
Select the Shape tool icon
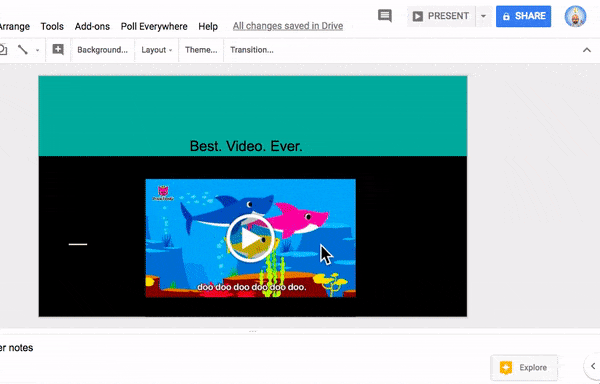(x=3, y=50)
